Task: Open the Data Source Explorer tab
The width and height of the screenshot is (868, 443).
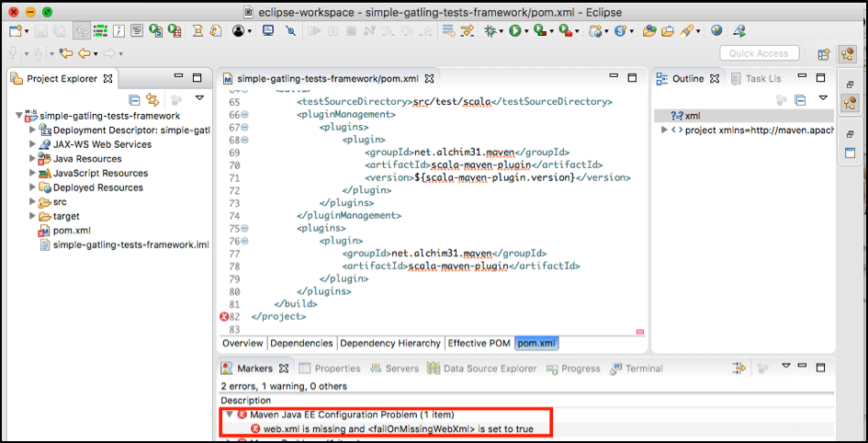Action: click(483, 369)
